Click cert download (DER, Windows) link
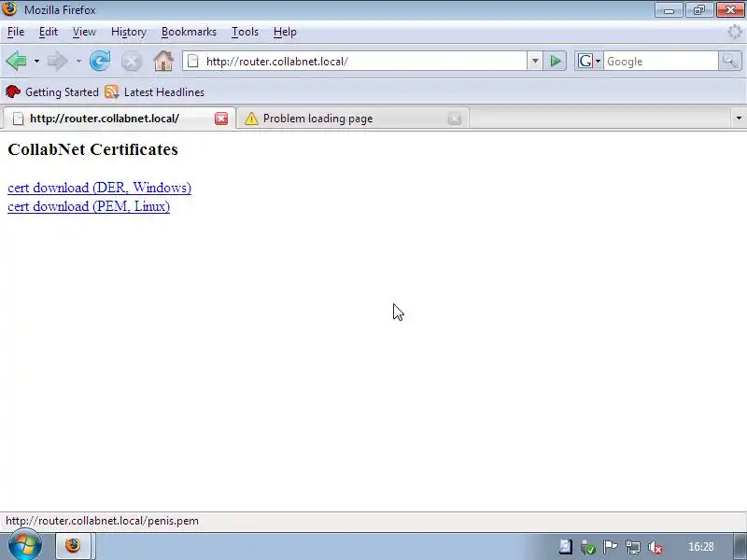The width and height of the screenshot is (747, 560). [100, 188]
